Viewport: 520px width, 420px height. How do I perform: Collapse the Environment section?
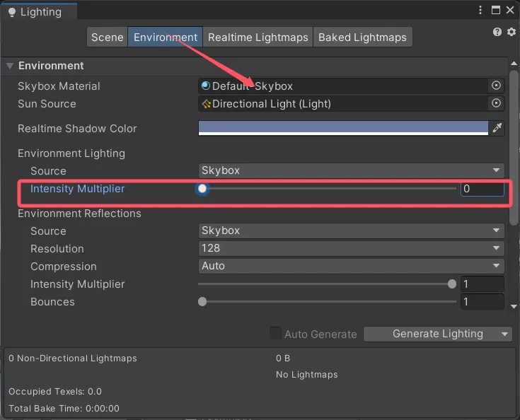click(10, 66)
